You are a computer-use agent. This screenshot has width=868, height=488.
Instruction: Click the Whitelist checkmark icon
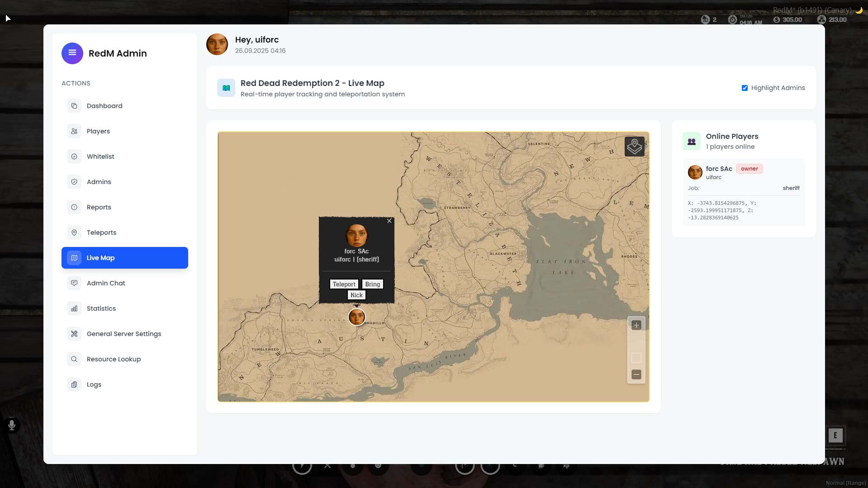[x=74, y=156]
